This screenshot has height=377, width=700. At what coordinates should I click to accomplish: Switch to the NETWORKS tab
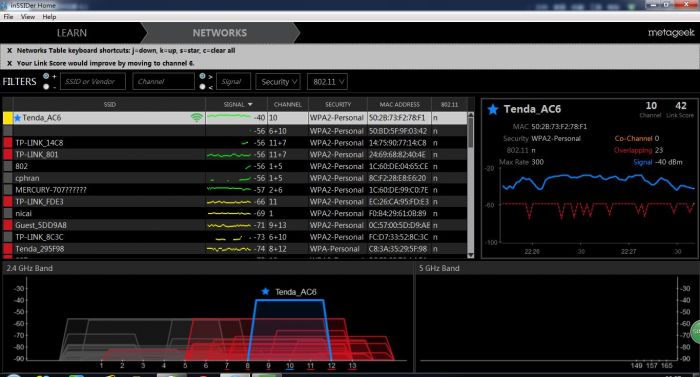click(x=220, y=33)
